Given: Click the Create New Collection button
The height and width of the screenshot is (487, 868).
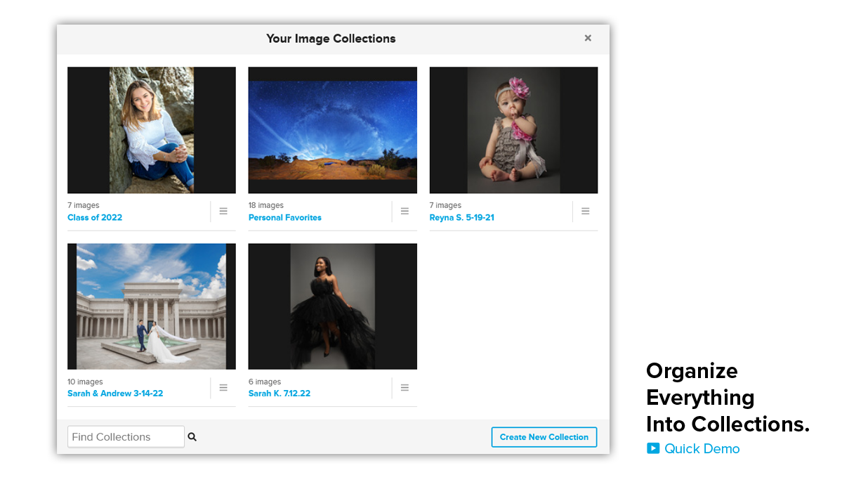Looking at the screenshot, I should click(x=544, y=437).
